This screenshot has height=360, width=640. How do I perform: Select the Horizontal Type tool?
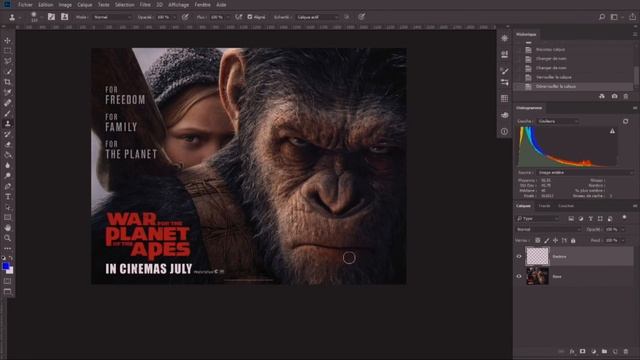point(7,197)
